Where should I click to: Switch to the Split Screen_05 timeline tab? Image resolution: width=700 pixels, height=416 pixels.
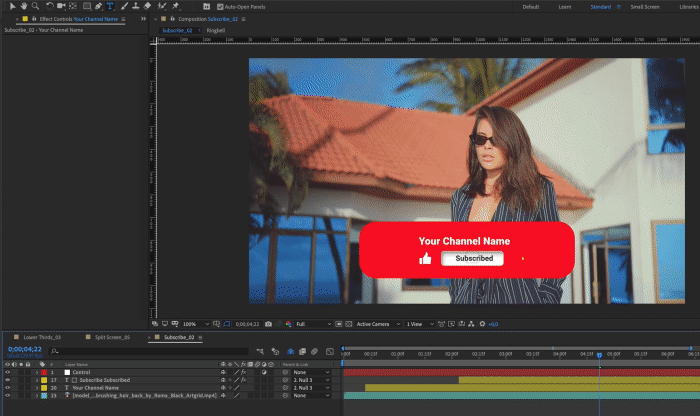click(112, 337)
